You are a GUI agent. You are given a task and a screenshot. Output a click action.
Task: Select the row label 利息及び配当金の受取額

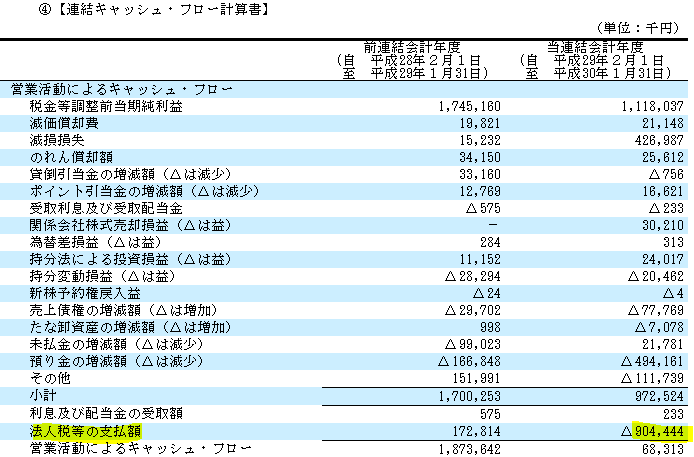pos(106,414)
